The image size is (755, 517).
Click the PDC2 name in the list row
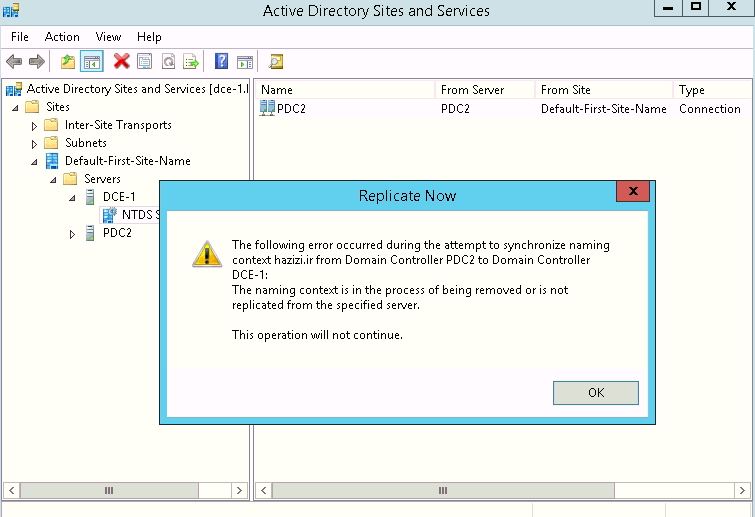291,108
